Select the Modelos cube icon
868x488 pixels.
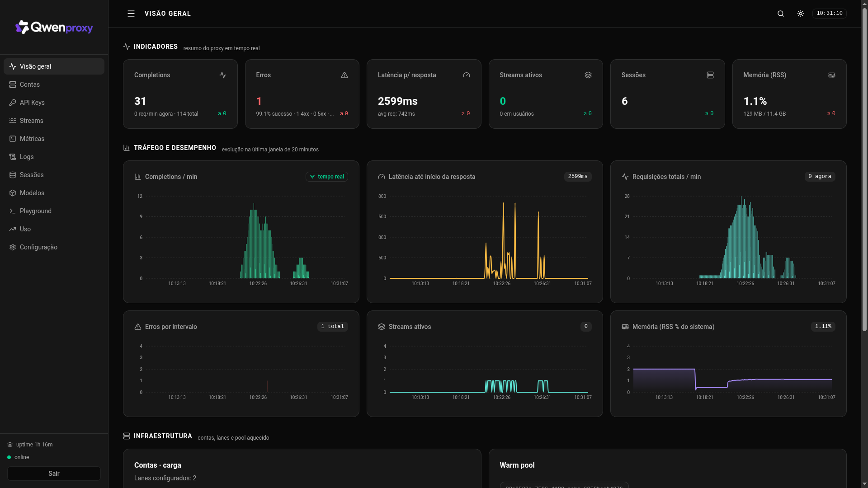(x=13, y=193)
